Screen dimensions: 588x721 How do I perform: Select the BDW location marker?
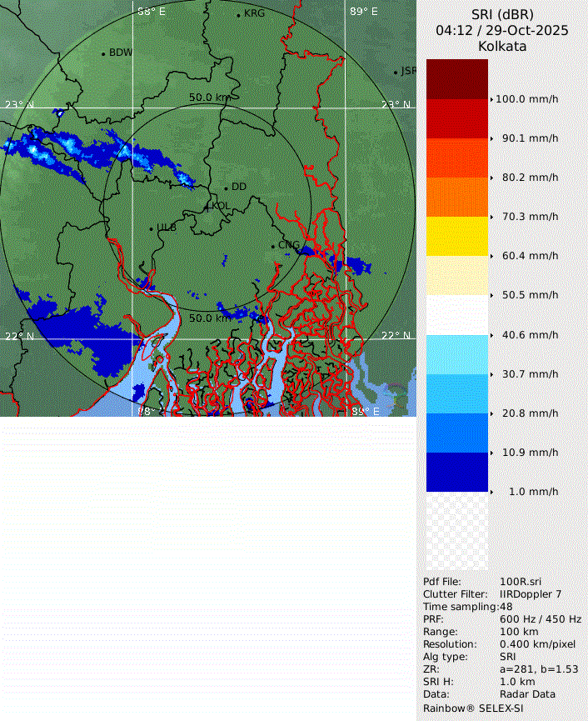click(x=103, y=53)
